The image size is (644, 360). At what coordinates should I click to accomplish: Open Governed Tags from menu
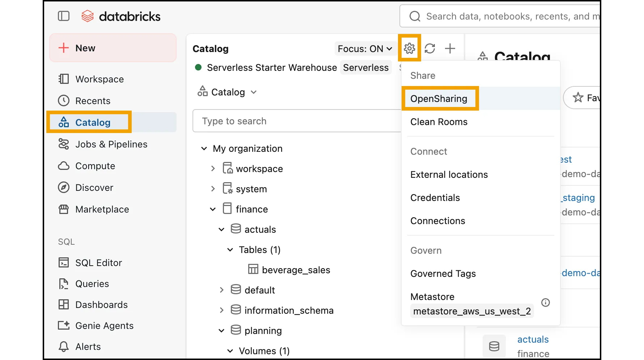point(481,274)
